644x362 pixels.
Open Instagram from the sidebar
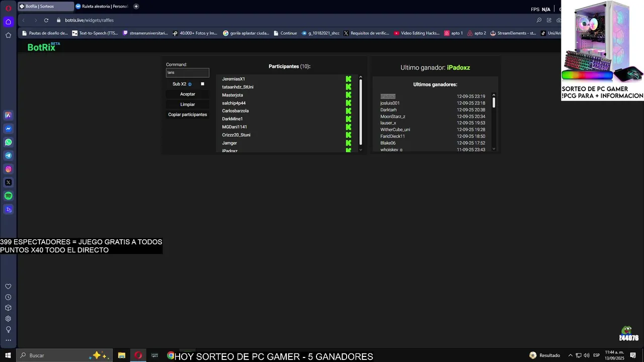click(8, 169)
